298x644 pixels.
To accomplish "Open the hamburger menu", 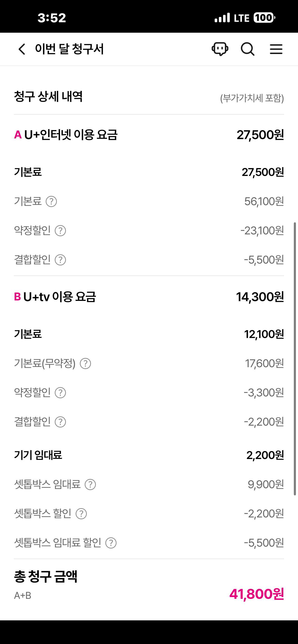I will [x=276, y=49].
